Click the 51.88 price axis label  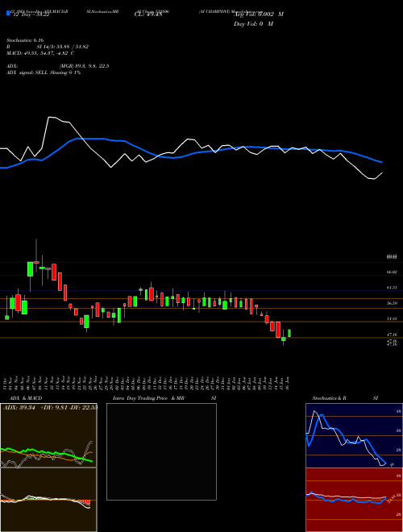392,319
